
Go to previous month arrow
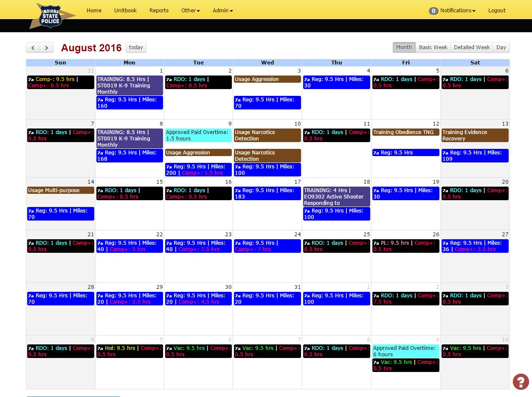33,48
